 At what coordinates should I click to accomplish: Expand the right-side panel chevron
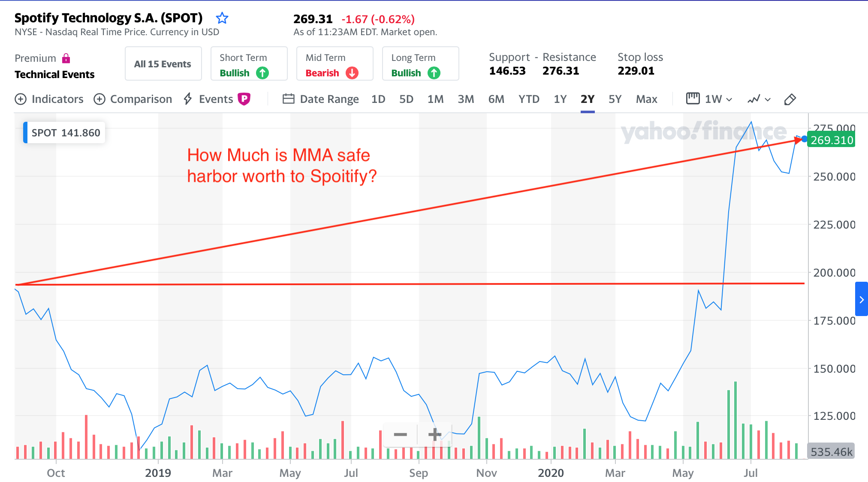coord(862,300)
